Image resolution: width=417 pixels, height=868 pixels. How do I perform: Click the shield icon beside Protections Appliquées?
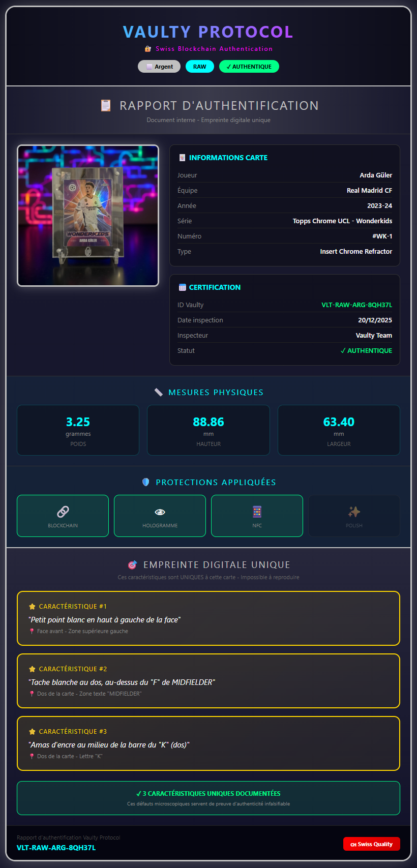(146, 482)
